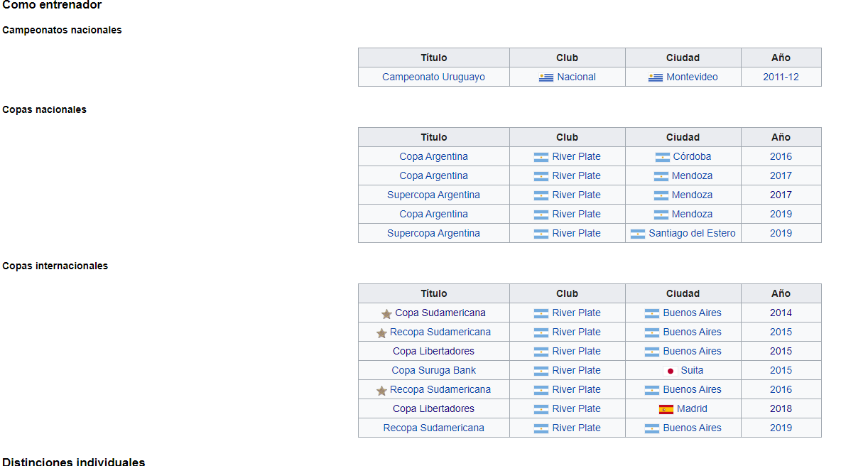Follow the Suita city link

tap(692, 370)
